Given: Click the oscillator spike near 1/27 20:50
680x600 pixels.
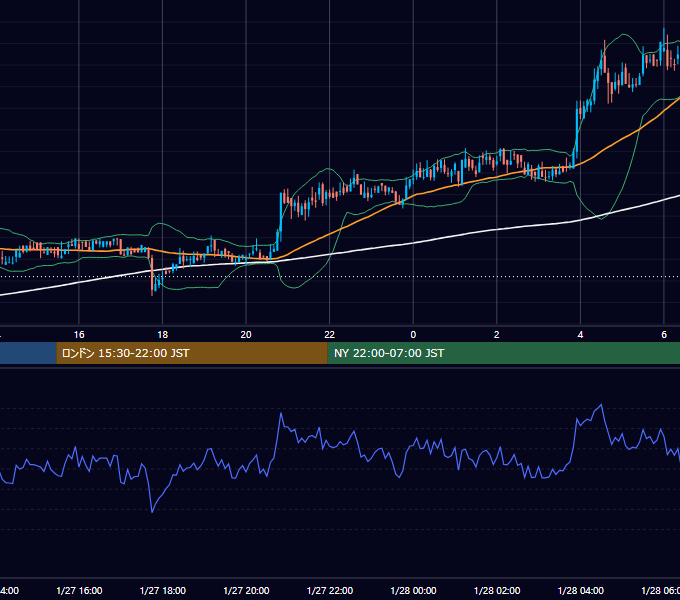Looking at the screenshot, I should [281, 413].
